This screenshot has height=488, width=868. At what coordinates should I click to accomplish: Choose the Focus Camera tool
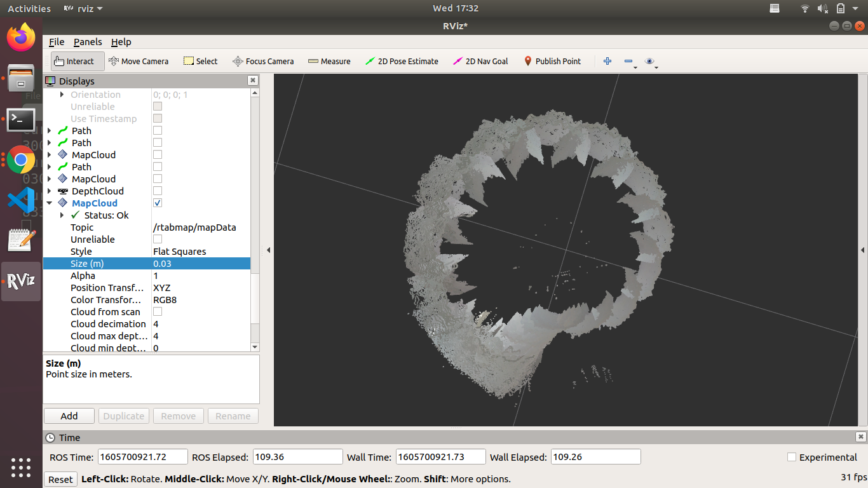point(263,61)
